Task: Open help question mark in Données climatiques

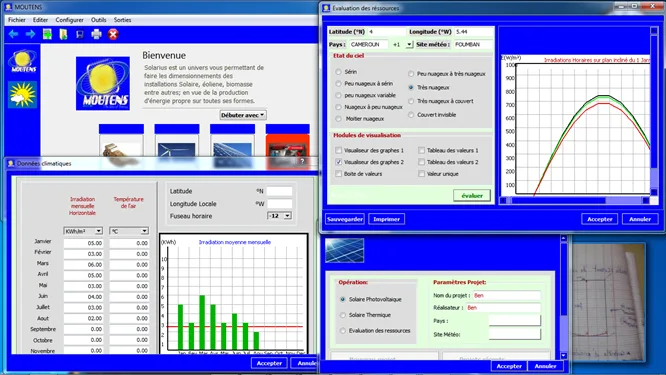Action: coord(302,161)
